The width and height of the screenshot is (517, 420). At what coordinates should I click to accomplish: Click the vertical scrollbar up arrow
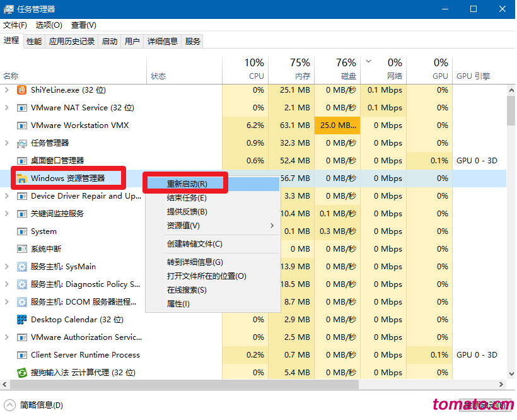pos(511,90)
